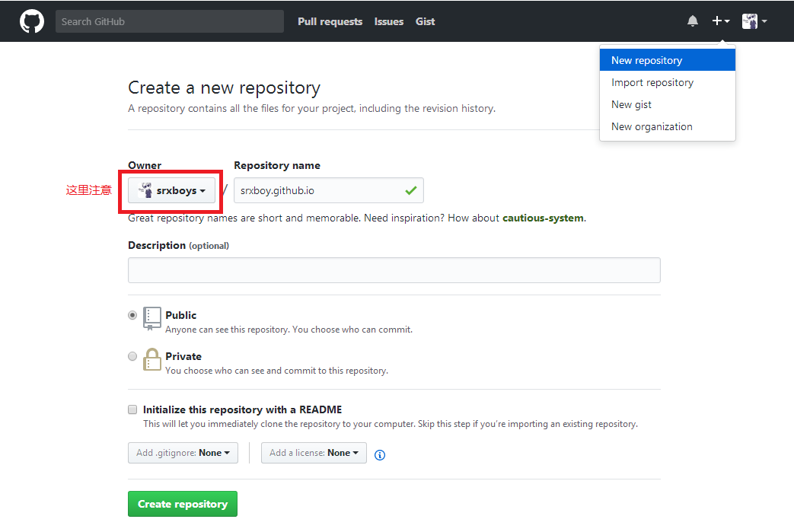Select the Public radio button
The image size is (794, 532).
[132, 315]
